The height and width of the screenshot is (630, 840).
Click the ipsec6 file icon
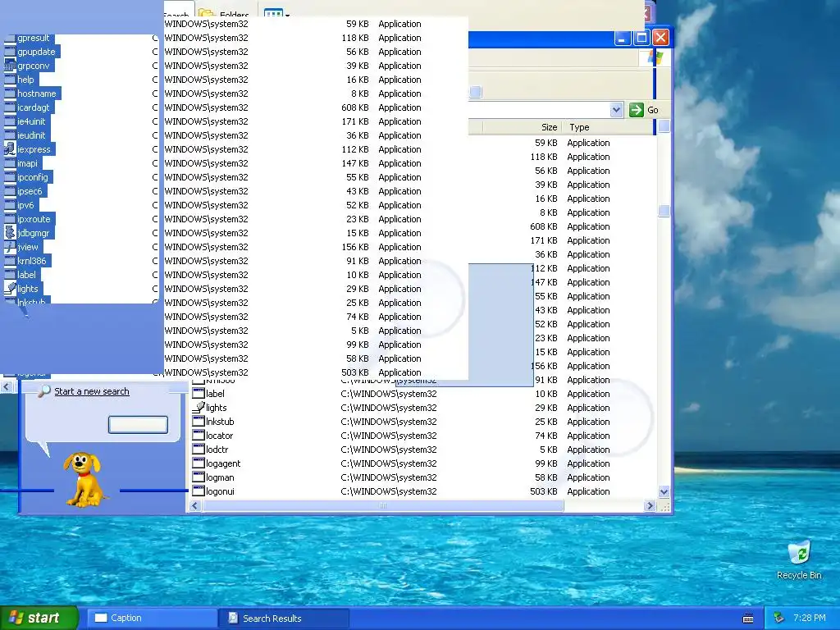(x=10, y=191)
